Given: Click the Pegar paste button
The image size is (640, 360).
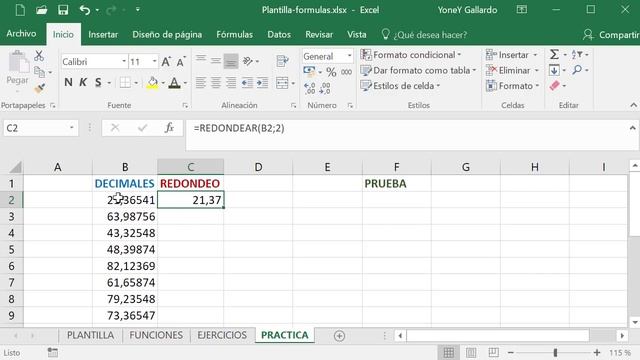Looking at the screenshot, I should pyautogui.click(x=17, y=69).
